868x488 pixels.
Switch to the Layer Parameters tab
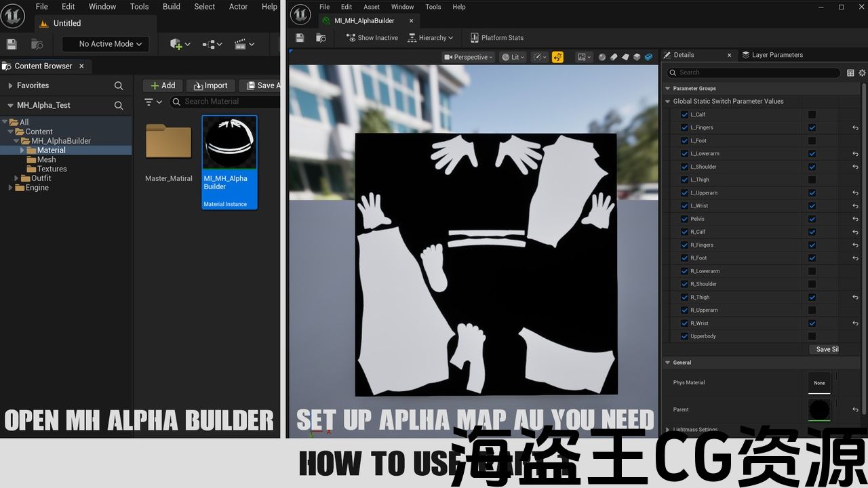[772, 55]
